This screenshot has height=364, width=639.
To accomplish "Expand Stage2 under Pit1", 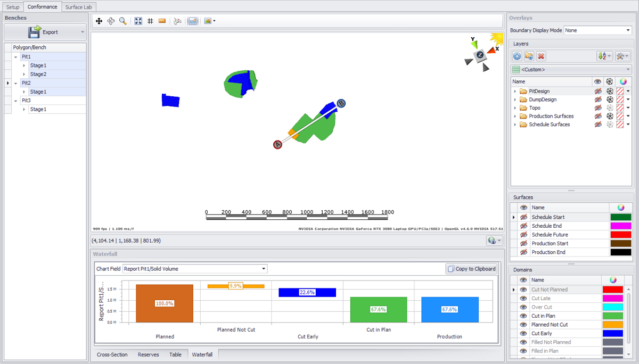I will click(x=24, y=75).
